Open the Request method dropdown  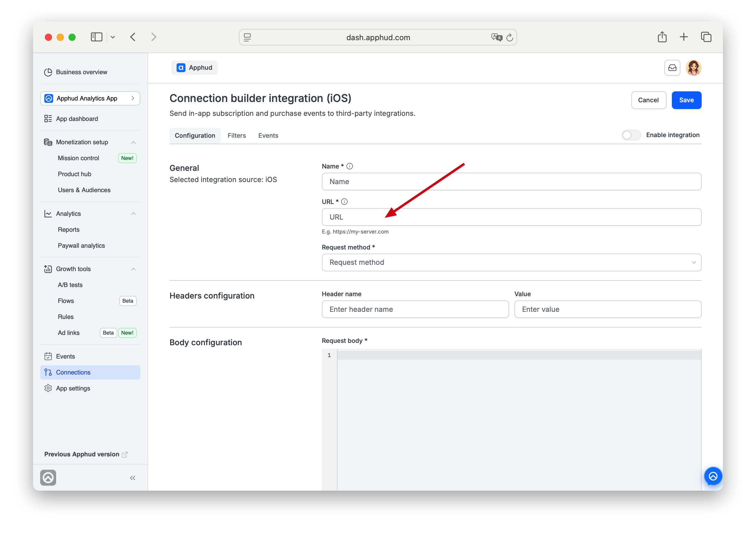click(512, 262)
